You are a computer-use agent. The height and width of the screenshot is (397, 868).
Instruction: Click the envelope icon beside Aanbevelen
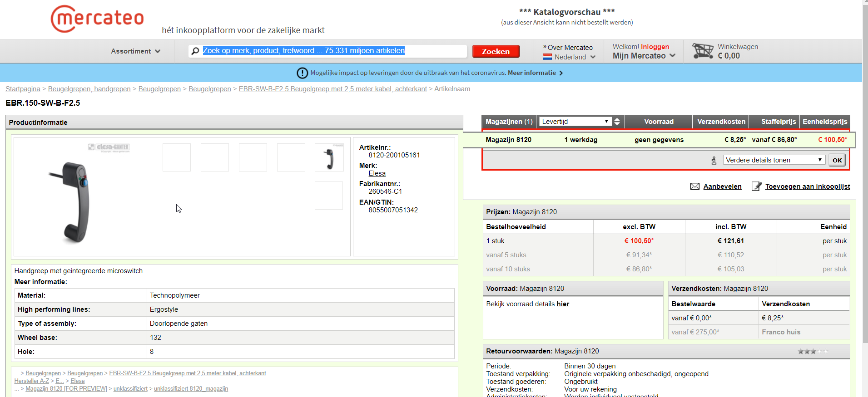click(694, 186)
